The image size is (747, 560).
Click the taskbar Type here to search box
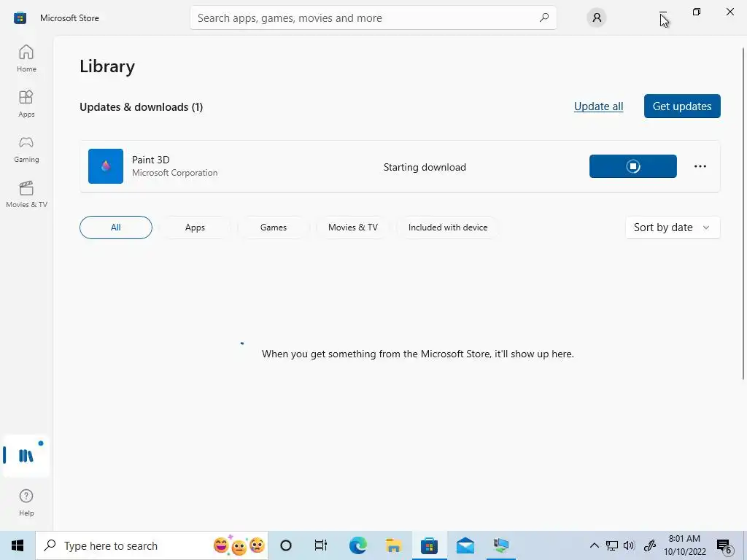tap(152, 545)
